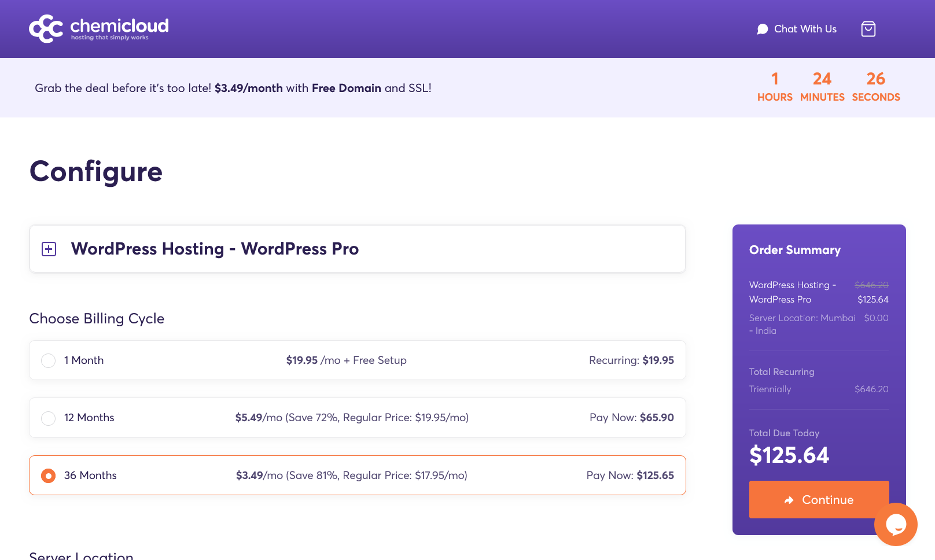Open the shopping cart icon
Image resolution: width=935 pixels, height=560 pixels.
click(868, 29)
